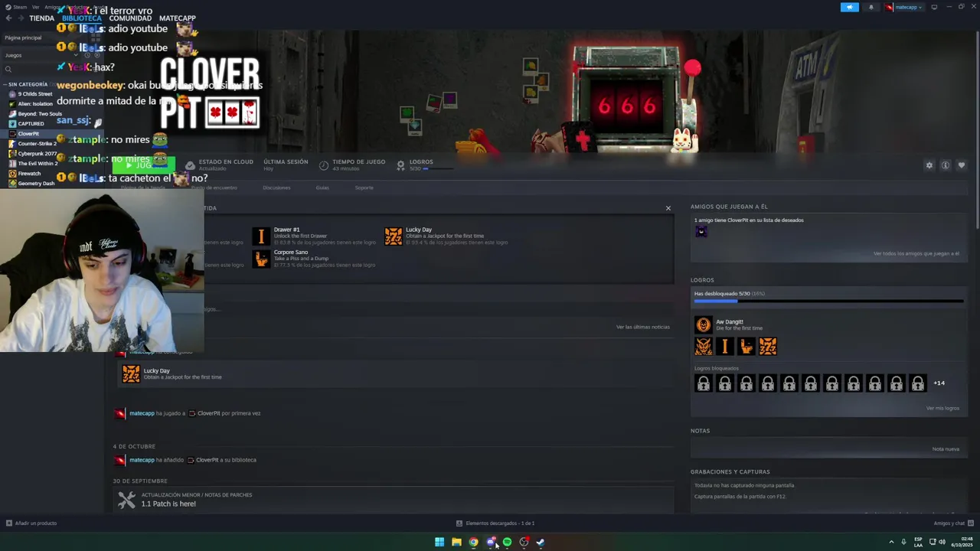Image resolution: width=980 pixels, height=551 pixels.
Task: Select Beyond: Two Souls in library
Action: tap(39, 114)
